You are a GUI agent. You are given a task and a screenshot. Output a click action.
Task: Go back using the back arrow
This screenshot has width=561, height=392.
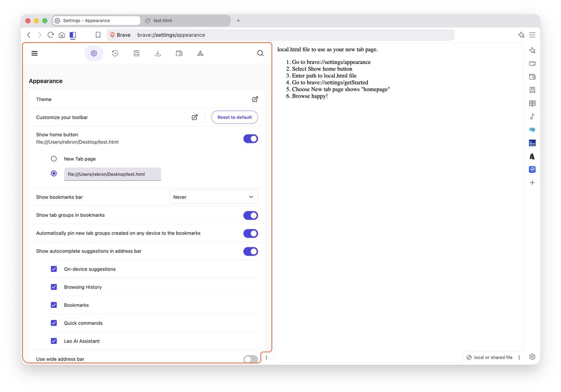pyautogui.click(x=29, y=35)
